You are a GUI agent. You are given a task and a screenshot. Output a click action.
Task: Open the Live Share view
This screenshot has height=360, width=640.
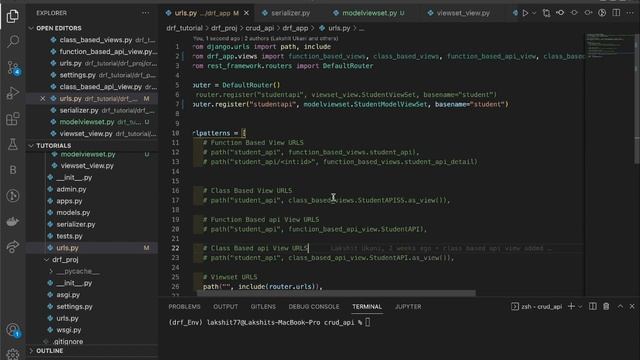[x=13, y=247]
